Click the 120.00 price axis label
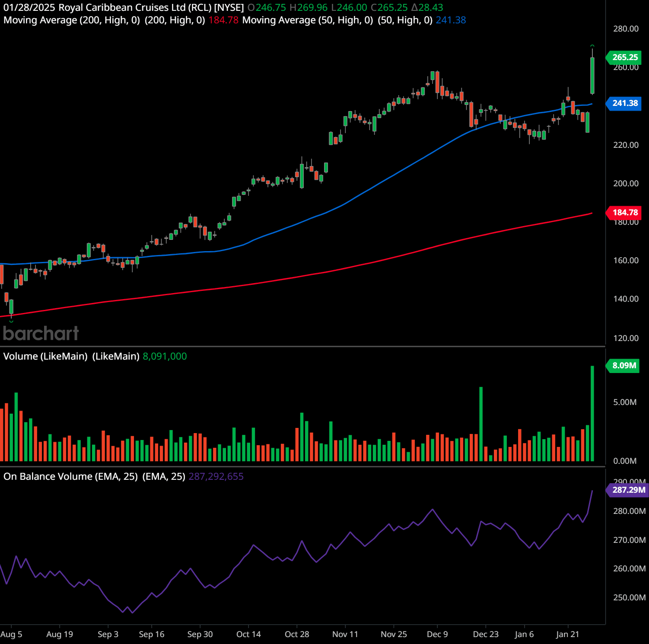The height and width of the screenshot is (644, 649). click(626, 338)
